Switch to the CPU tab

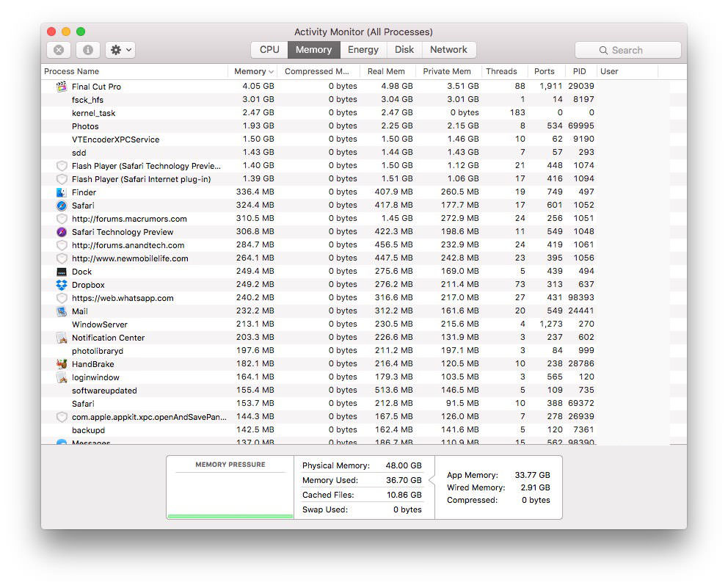click(269, 50)
